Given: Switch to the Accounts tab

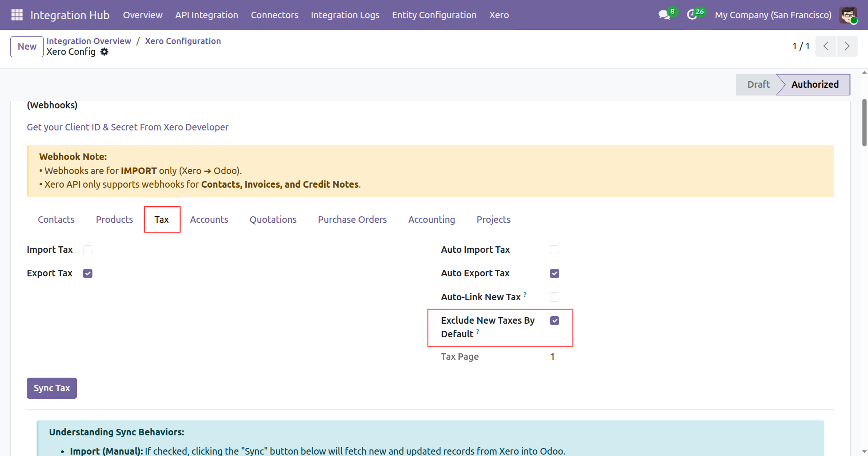Looking at the screenshot, I should tap(209, 220).
